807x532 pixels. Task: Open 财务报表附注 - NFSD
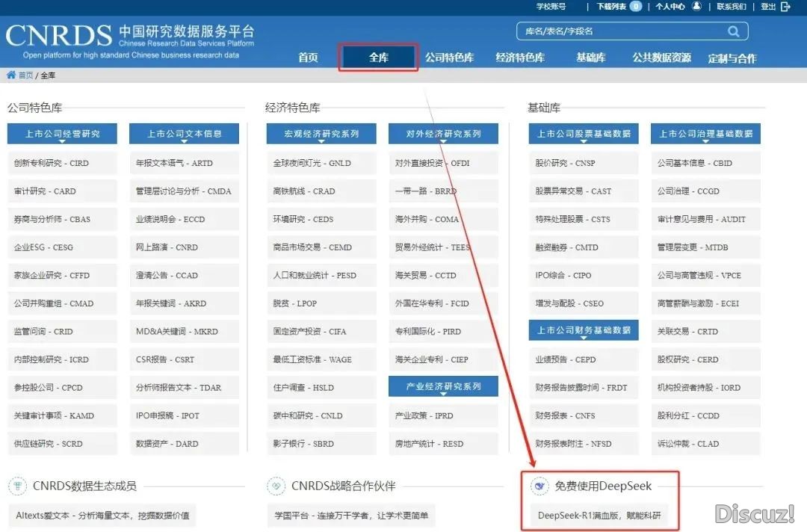pos(584,444)
